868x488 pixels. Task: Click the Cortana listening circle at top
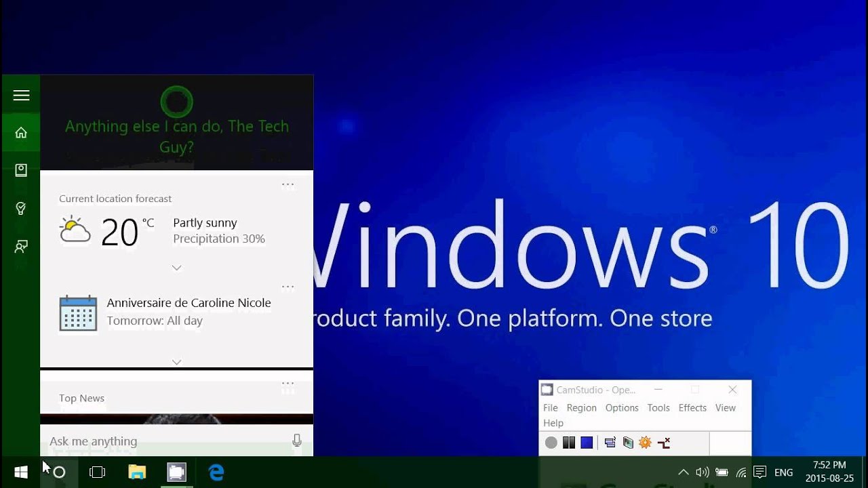(x=177, y=102)
